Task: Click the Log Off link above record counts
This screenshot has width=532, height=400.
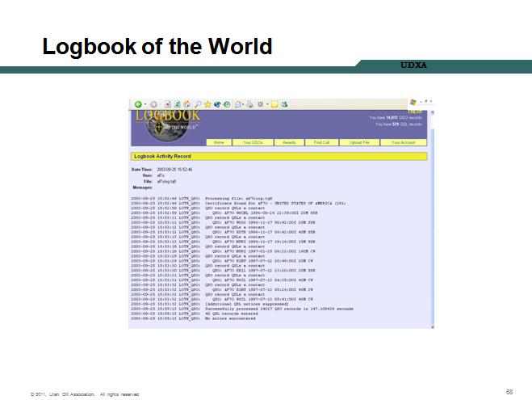Action: coord(415,112)
